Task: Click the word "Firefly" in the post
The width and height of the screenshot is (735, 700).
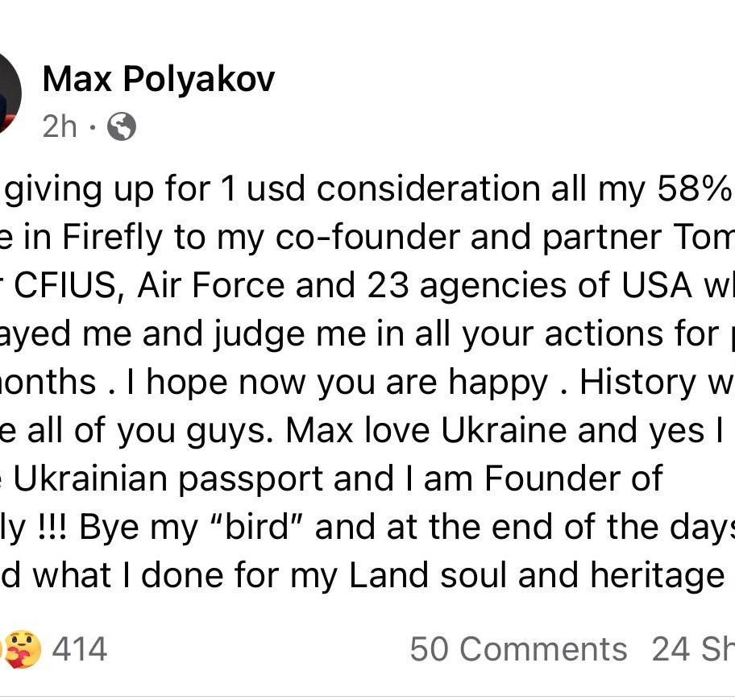Action: 113,237
